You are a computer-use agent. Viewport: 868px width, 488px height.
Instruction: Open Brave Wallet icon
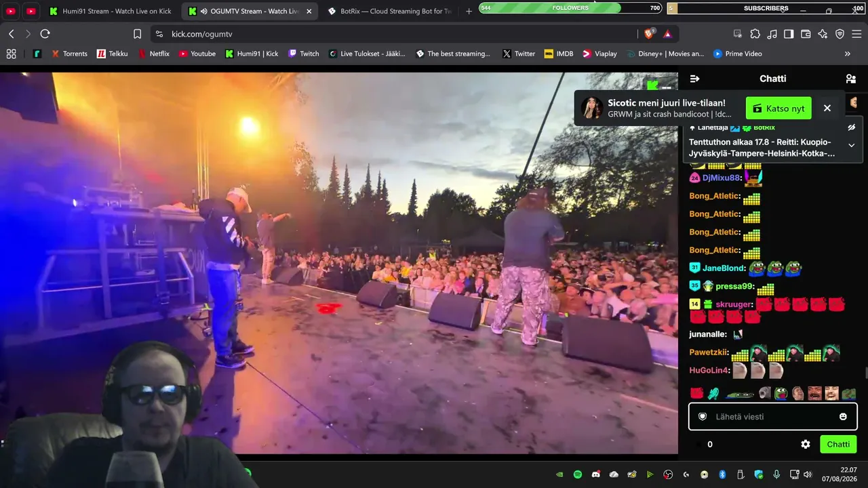[x=806, y=34]
